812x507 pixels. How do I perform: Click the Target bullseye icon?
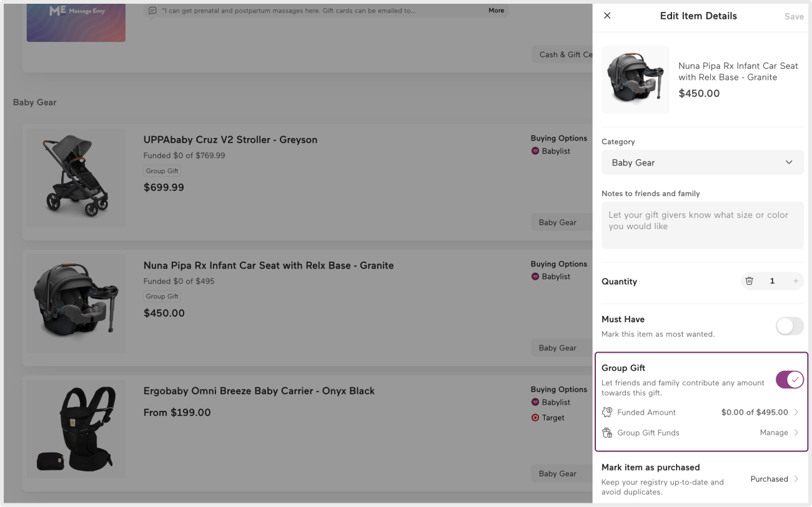[x=535, y=418]
